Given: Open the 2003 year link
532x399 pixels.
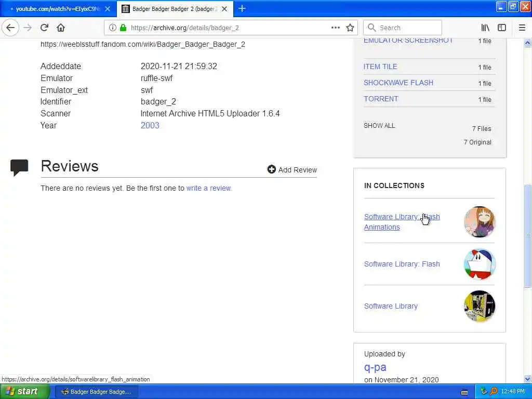Looking at the screenshot, I should click(x=150, y=125).
